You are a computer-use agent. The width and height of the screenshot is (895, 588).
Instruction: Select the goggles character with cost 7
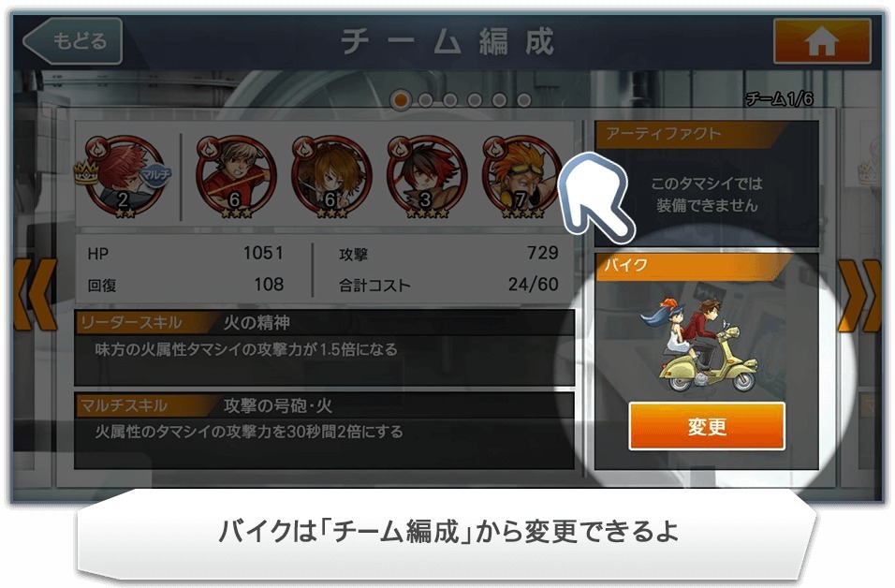pos(521,177)
